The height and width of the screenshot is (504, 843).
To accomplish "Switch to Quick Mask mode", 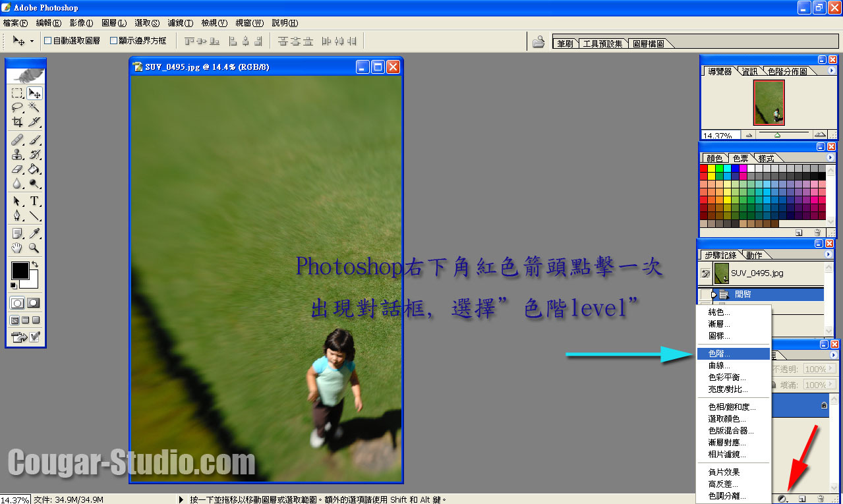I will coord(34,303).
